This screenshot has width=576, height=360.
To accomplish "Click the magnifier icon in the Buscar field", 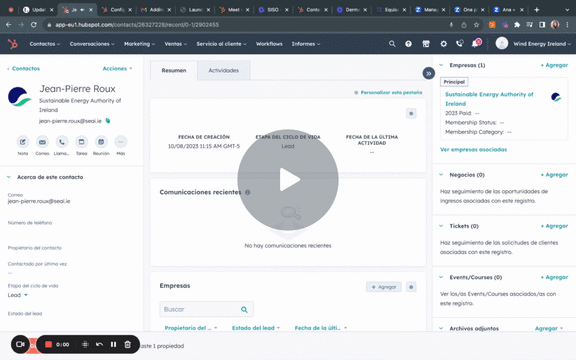I will tap(244, 309).
